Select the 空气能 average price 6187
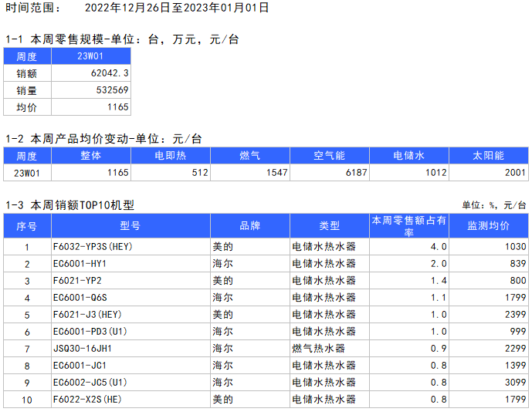The height and width of the screenshot is (412, 532). (356, 172)
